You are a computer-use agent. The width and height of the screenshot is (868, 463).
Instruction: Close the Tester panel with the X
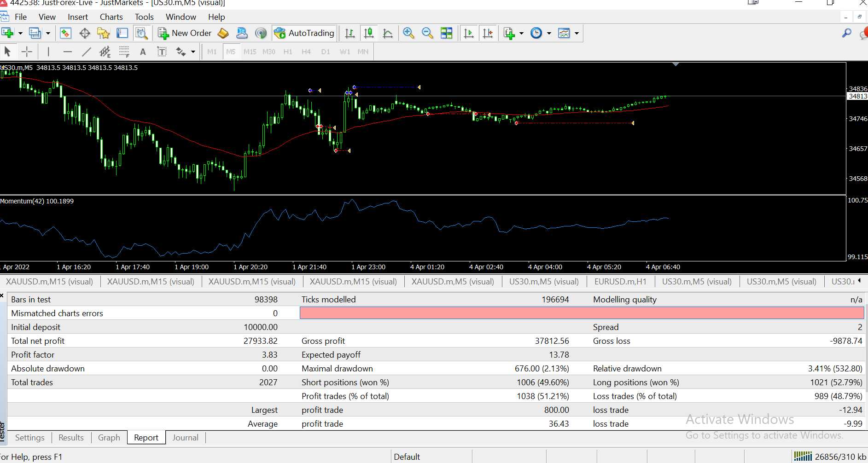point(2,295)
